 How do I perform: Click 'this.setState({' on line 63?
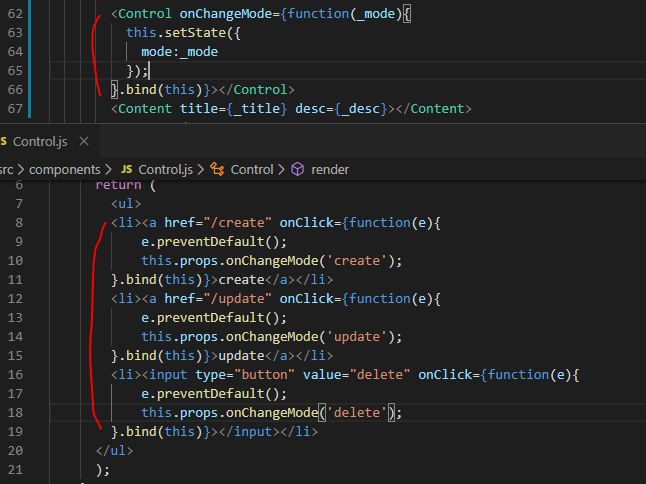coord(183,33)
